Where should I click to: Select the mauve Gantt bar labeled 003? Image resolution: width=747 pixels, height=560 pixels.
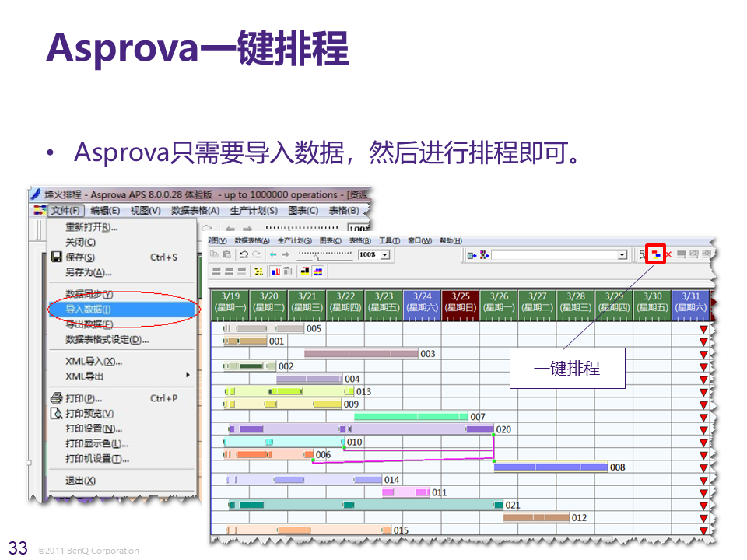(x=361, y=353)
